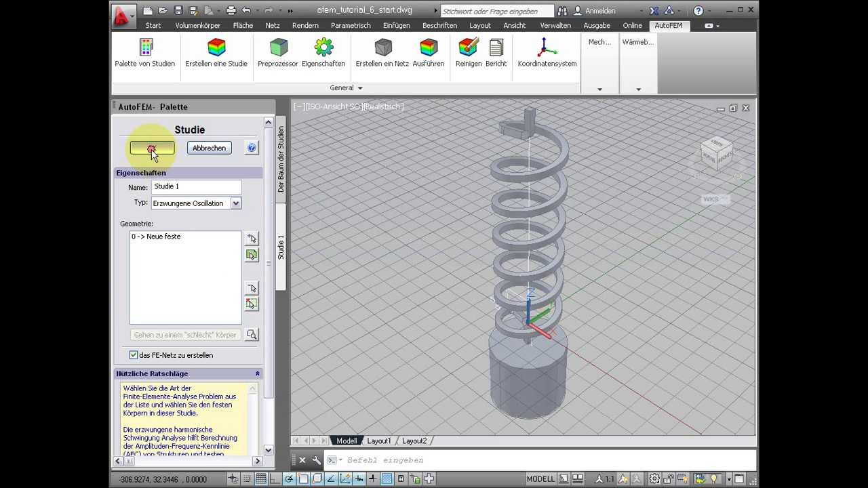Click the palette vertical scrollbar down arrow

pyautogui.click(x=269, y=450)
